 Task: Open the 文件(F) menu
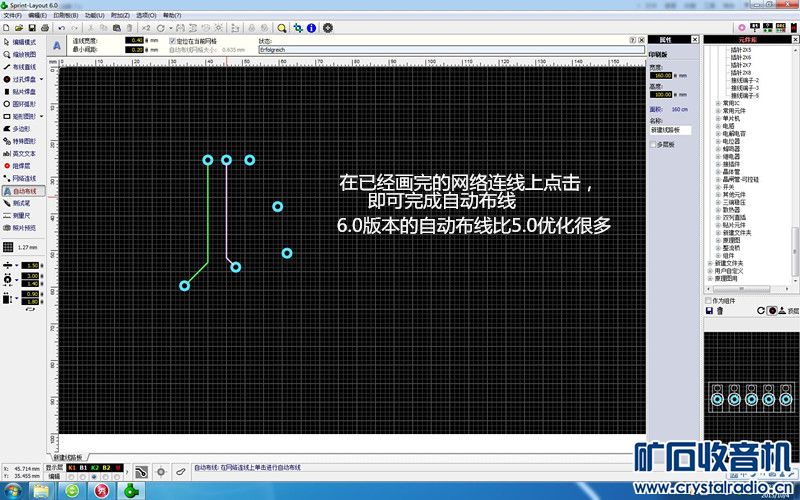pos(12,16)
